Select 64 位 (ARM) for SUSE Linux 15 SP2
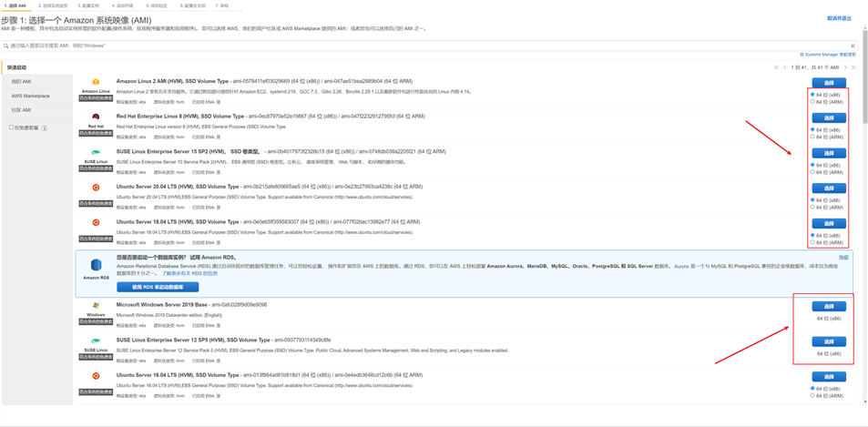868x427 pixels. coord(812,171)
